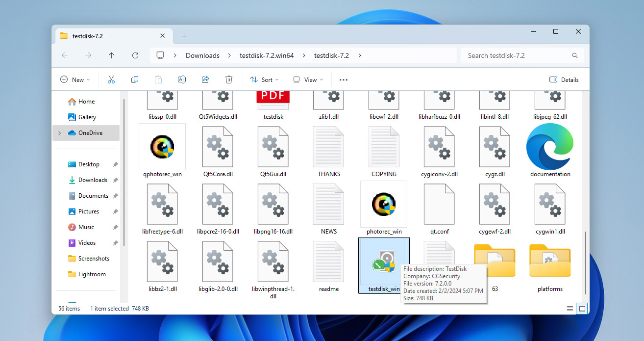
Task: Click the Forward navigation arrow
Action: tap(88, 55)
